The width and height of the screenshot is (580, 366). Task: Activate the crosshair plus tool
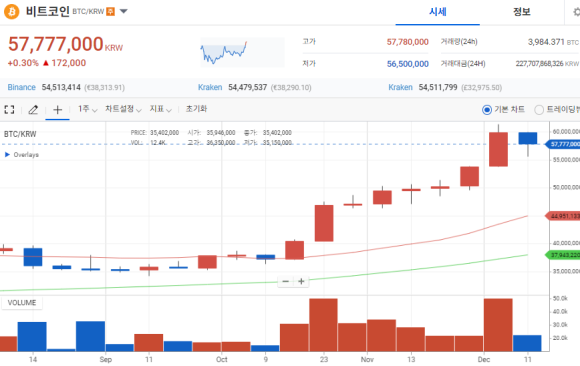coord(57,110)
